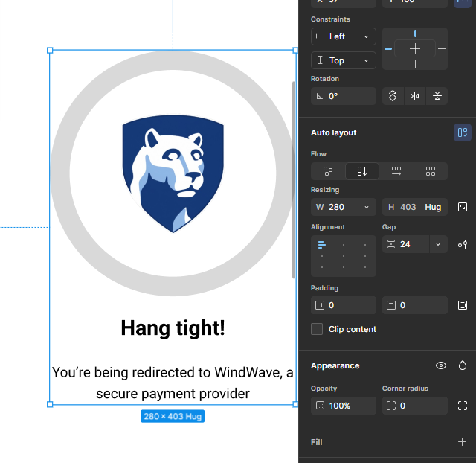Image resolution: width=476 pixels, height=463 pixels.
Task: Add a fill with plus icon
Action: click(462, 442)
